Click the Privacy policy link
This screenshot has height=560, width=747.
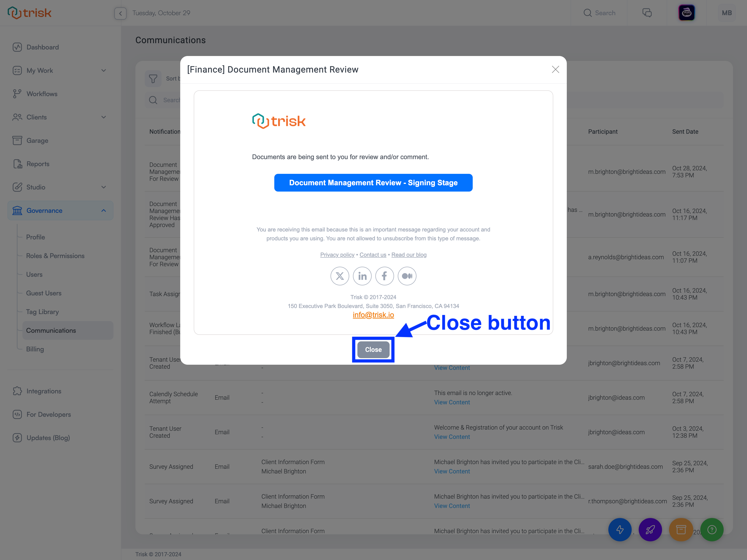(x=336, y=255)
